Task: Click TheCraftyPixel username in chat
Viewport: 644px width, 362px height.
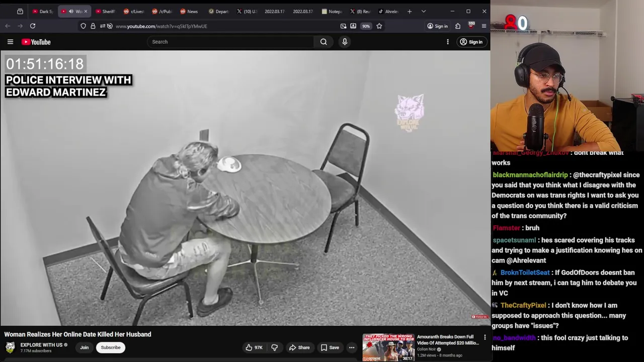Action: point(523,305)
